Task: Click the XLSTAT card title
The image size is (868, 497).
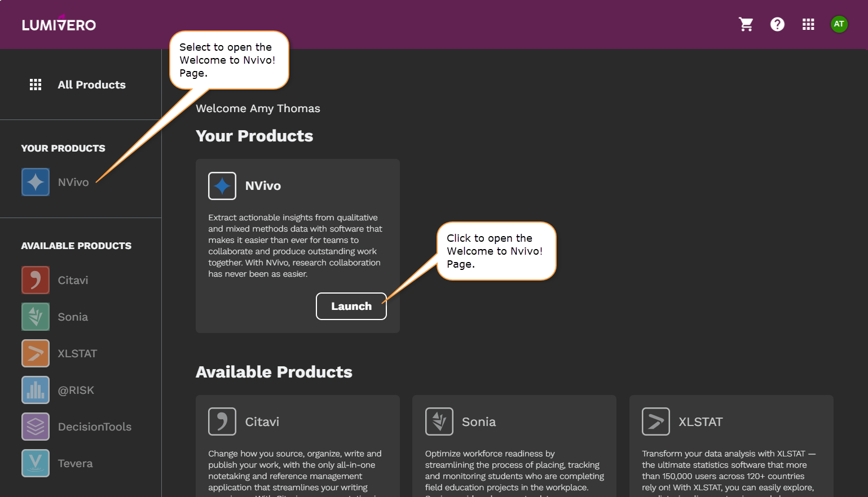Action: (700, 421)
